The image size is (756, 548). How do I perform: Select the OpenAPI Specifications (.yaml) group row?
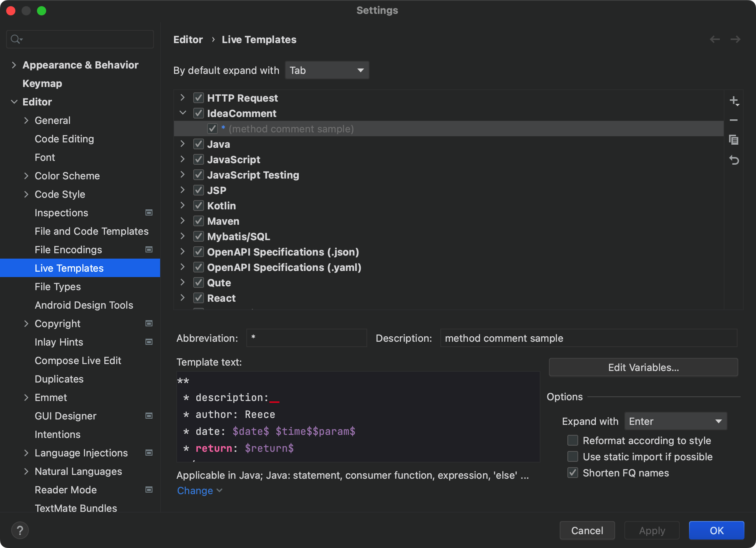coord(449,267)
